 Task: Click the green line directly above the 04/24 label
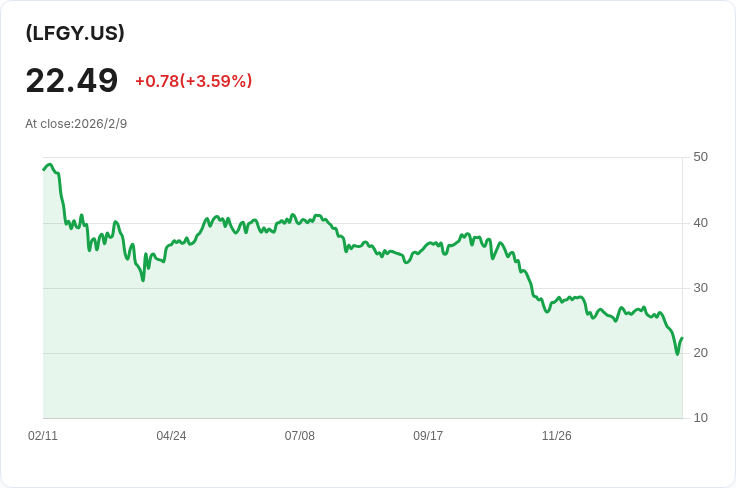pos(171,244)
